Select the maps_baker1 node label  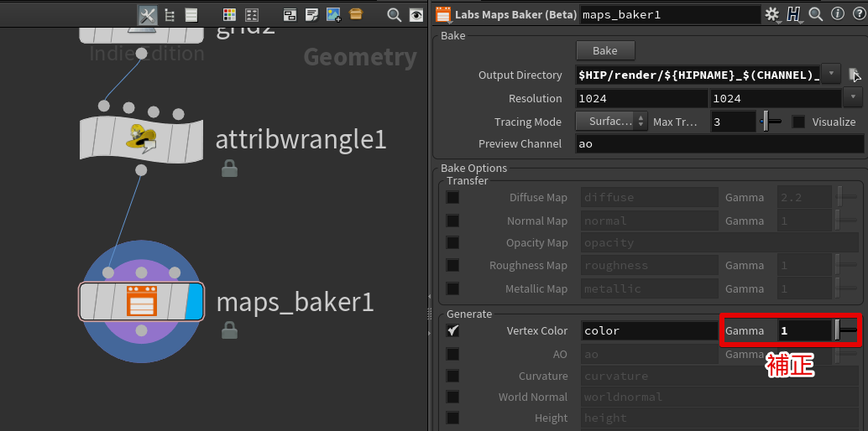point(295,304)
